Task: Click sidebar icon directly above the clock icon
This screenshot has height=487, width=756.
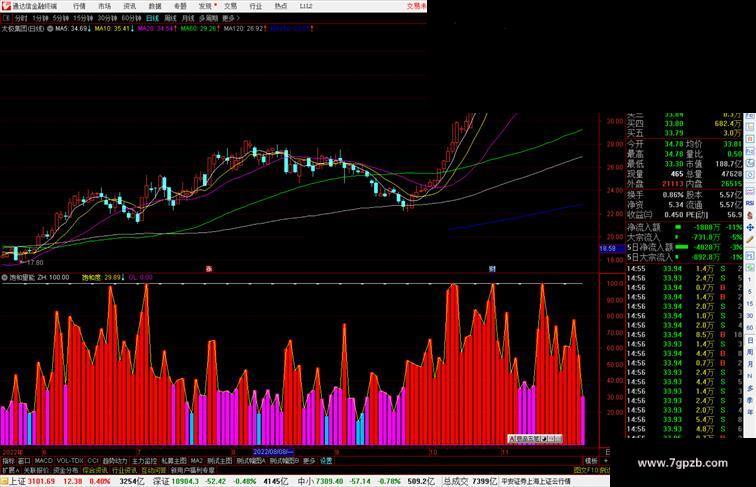Action: [x=750, y=163]
